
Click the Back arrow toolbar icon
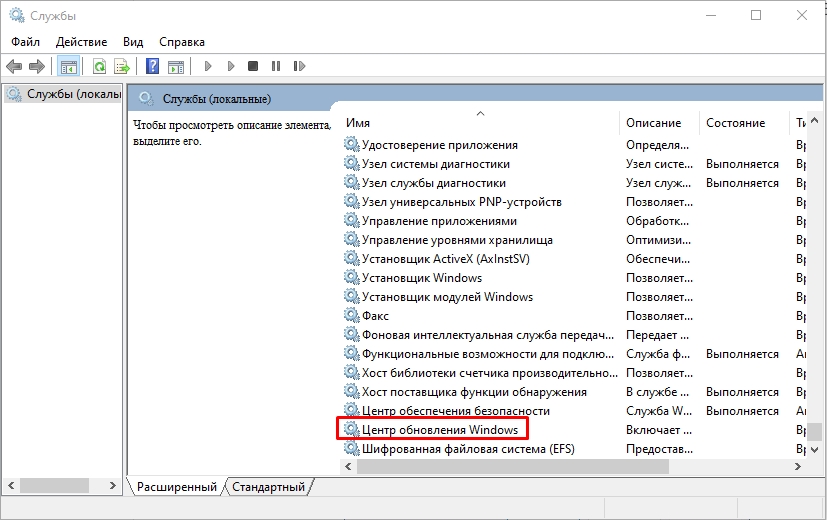14,66
